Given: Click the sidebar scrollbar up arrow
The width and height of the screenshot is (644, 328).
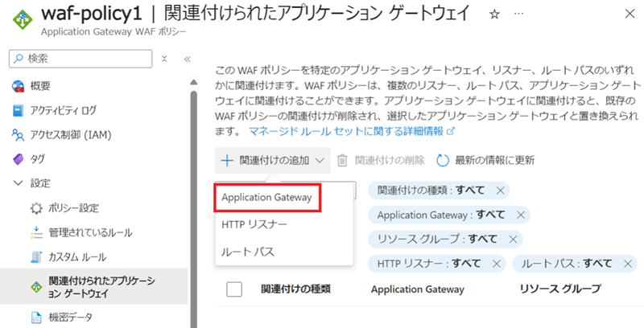Looking at the screenshot, I should [x=194, y=82].
